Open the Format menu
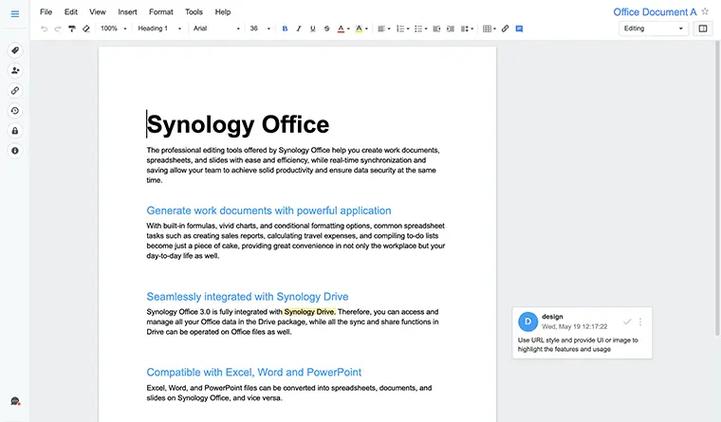 [161, 12]
